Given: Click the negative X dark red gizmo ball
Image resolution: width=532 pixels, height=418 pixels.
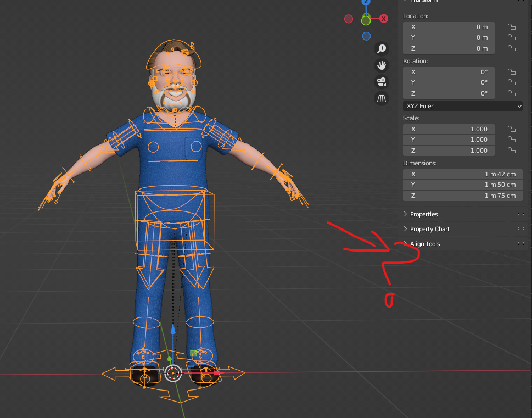Looking at the screenshot, I should pyautogui.click(x=349, y=19).
